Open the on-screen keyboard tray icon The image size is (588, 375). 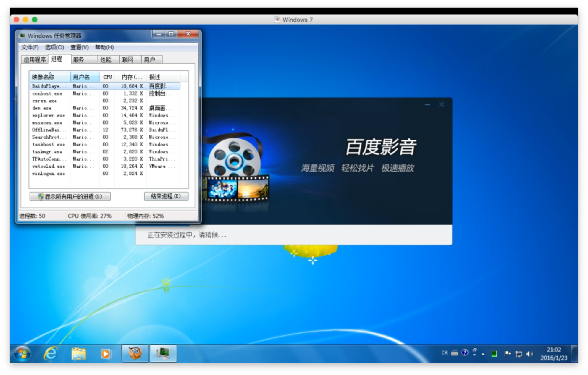click(455, 353)
